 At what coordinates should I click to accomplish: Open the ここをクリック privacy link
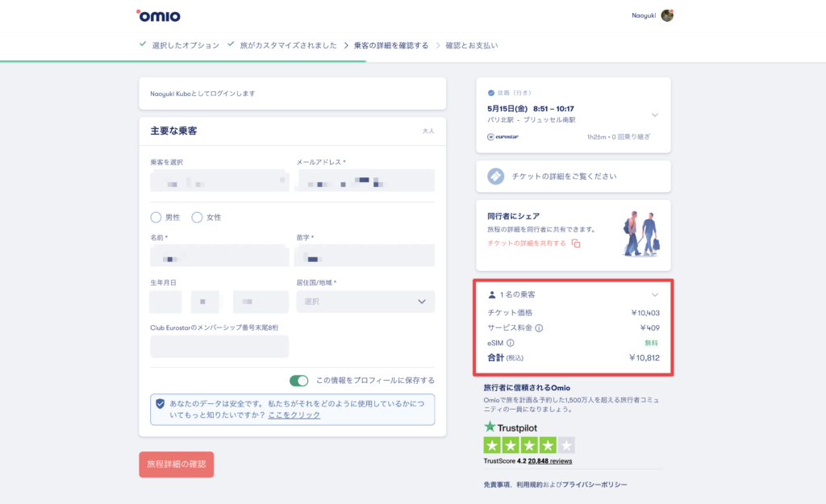[294, 414]
